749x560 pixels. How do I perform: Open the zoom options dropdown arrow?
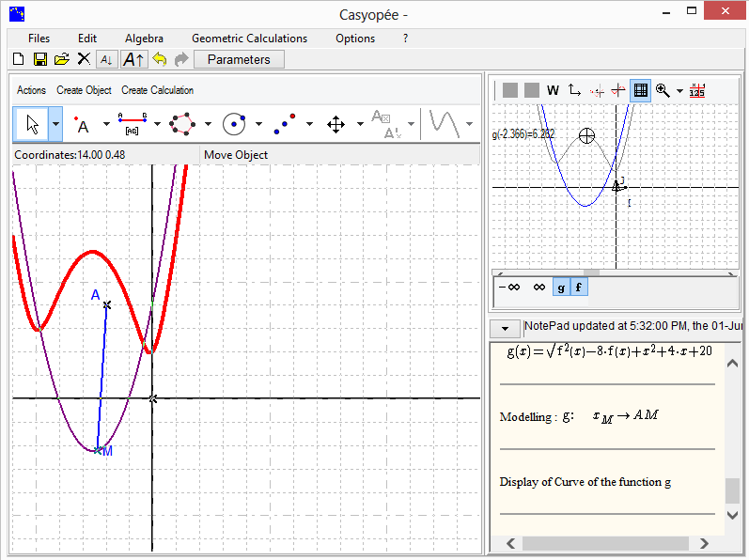pyautogui.click(x=679, y=91)
